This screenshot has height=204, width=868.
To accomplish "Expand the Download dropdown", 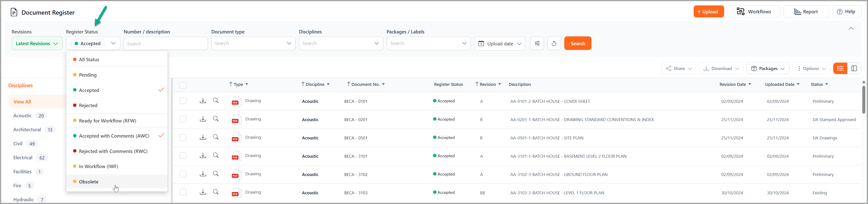I will click(721, 68).
